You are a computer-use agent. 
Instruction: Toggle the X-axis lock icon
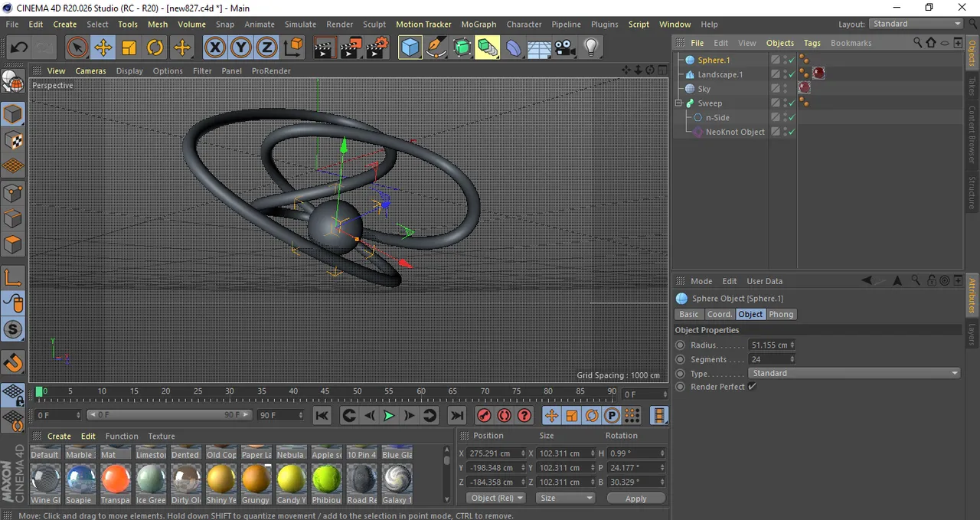(x=215, y=48)
